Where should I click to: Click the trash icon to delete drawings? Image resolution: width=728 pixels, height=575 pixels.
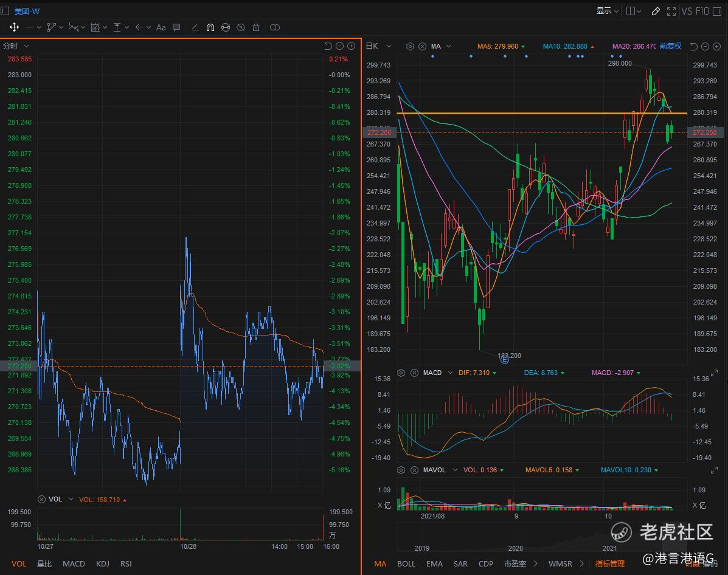(x=256, y=27)
